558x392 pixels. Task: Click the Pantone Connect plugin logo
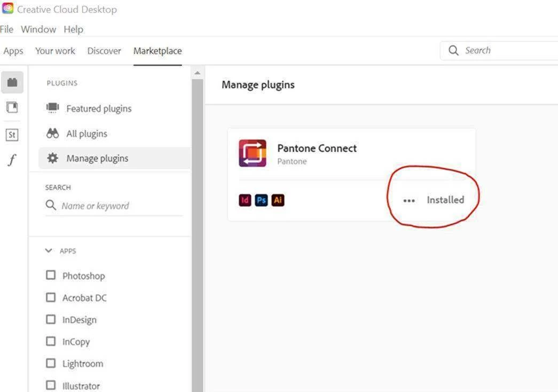click(x=253, y=153)
